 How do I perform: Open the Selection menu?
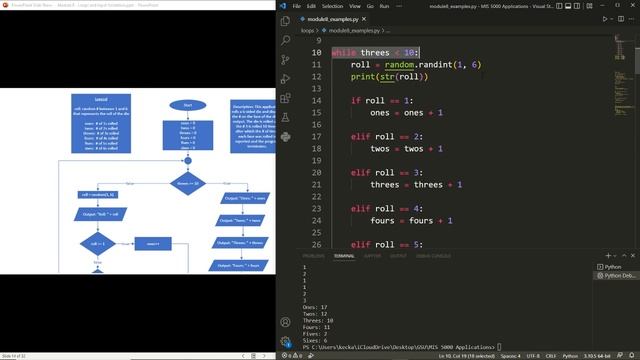(x=332, y=6)
